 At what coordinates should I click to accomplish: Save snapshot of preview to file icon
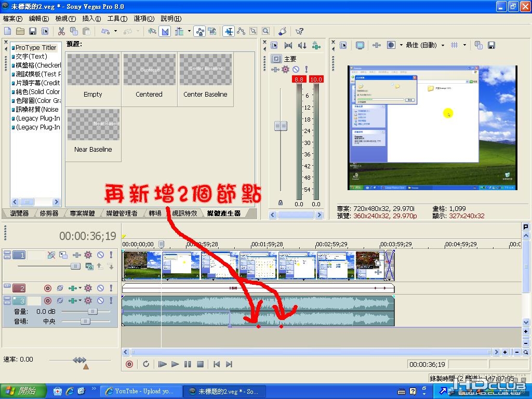[491, 45]
